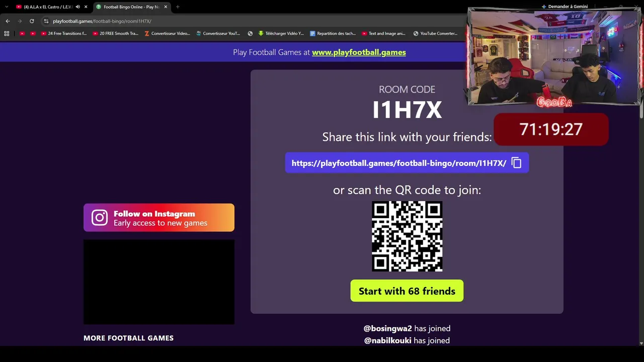Click the webcam overlay video
Viewport: 644px width, 362px height.
click(x=553, y=56)
